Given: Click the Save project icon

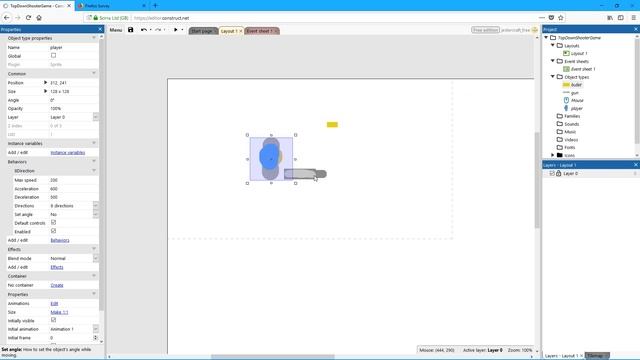Looking at the screenshot, I should pyautogui.click(x=131, y=30).
